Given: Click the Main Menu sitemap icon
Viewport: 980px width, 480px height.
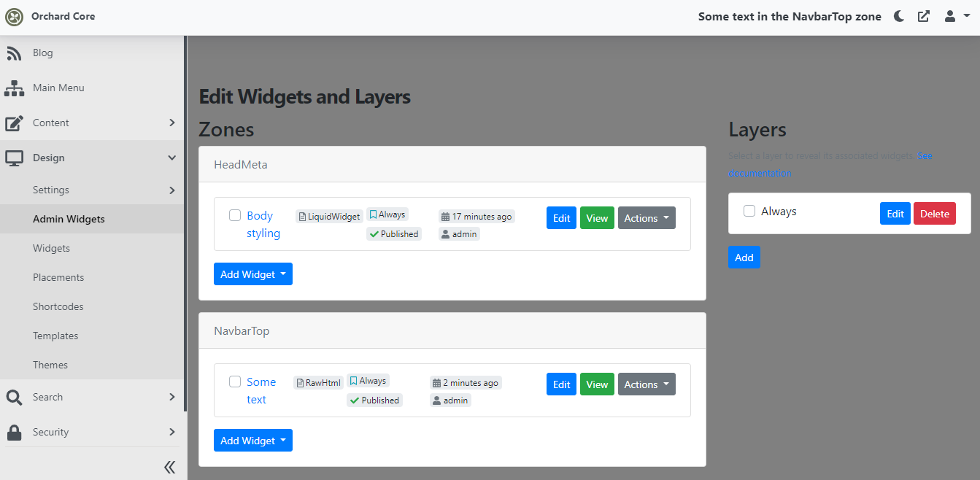Looking at the screenshot, I should pos(14,88).
